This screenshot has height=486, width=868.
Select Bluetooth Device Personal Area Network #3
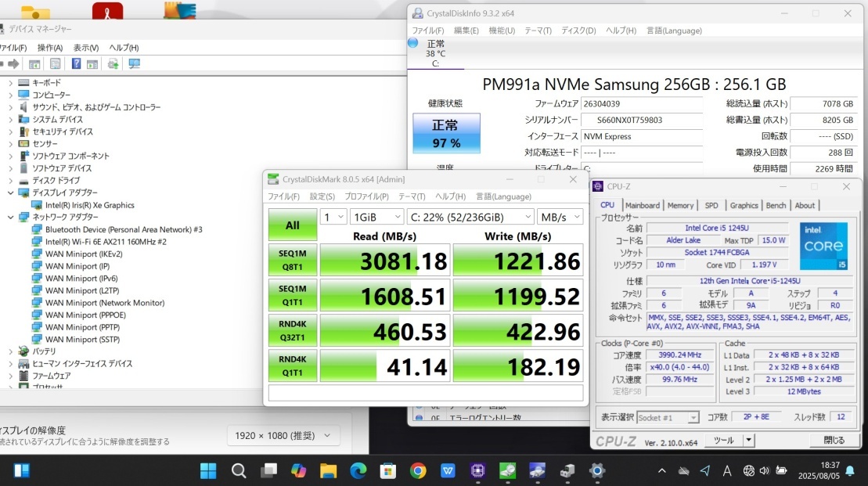click(x=124, y=229)
